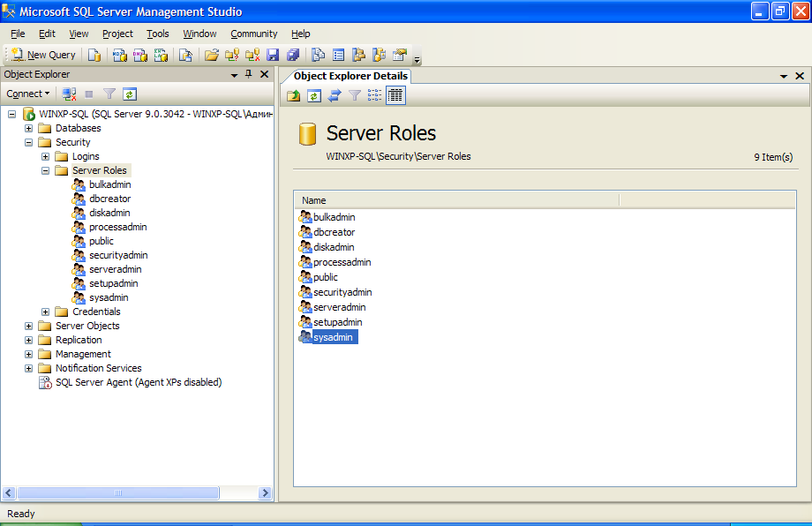
Task: Click the Synchronize arrows icon in Details
Action: point(334,95)
